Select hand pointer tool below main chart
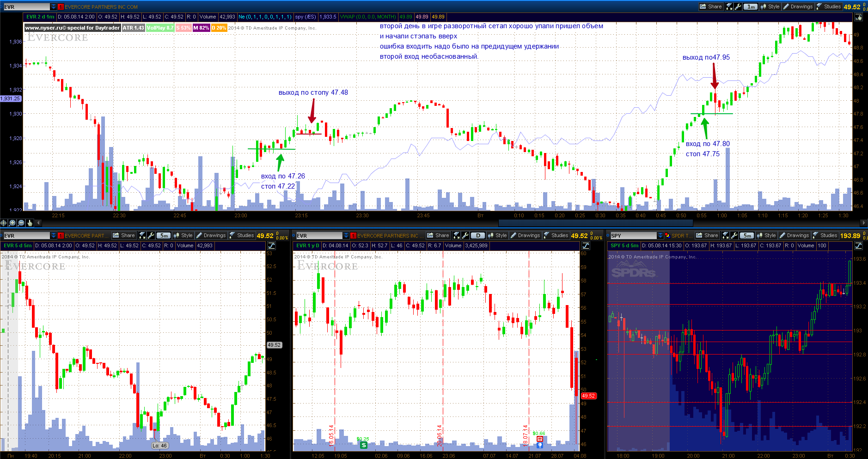The width and height of the screenshot is (868, 459). [x=30, y=223]
